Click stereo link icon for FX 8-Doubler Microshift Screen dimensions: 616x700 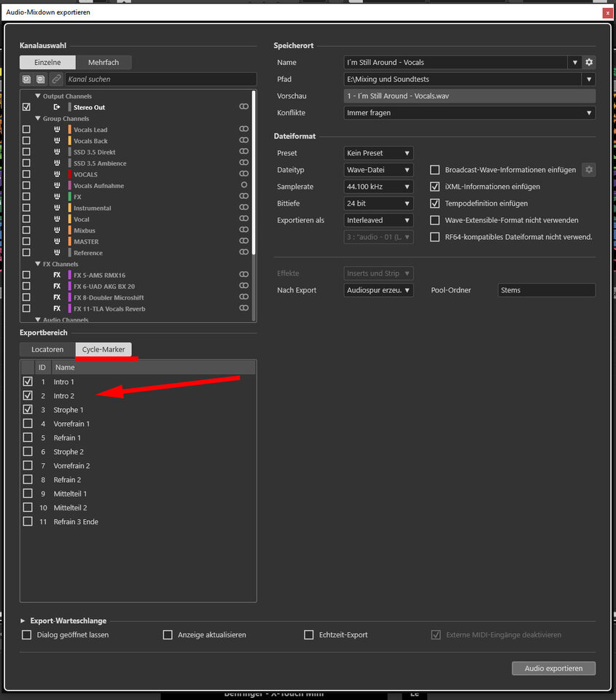pos(243,297)
